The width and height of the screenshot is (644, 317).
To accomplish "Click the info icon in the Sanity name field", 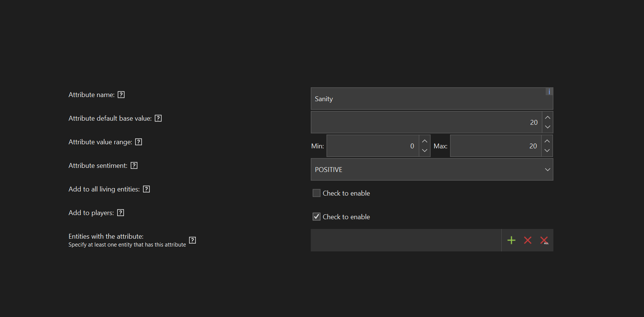I will [549, 91].
